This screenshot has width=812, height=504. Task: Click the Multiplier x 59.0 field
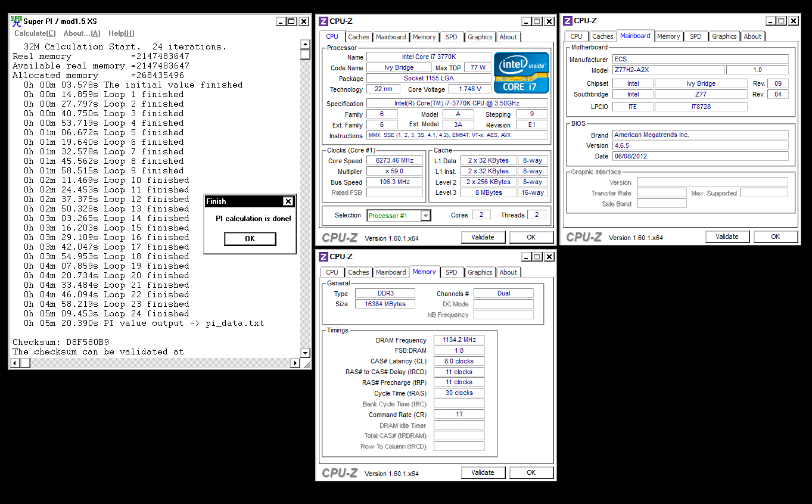click(x=394, y=172)
